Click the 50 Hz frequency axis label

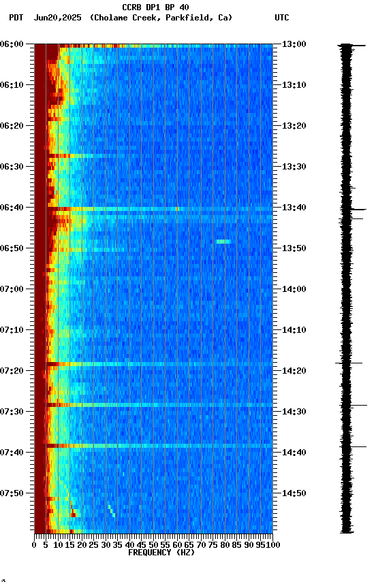tap(153, 545)
